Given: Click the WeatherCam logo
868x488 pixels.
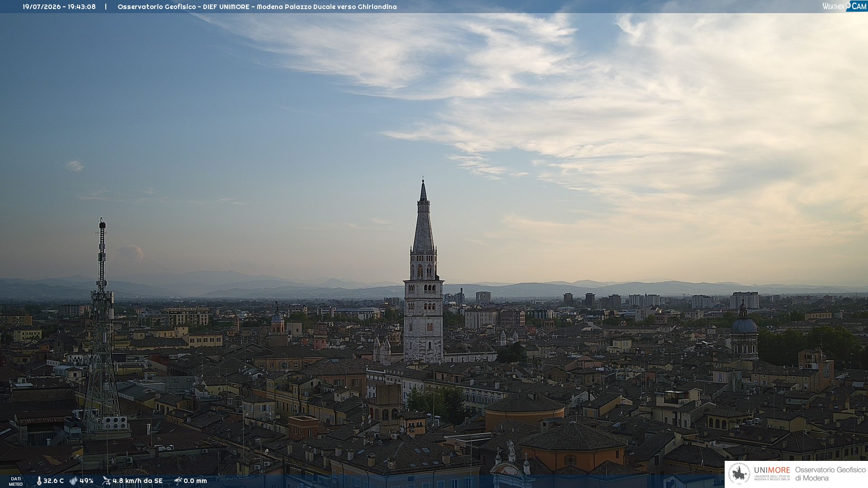Looking at the screenshot, I should 844,6.
